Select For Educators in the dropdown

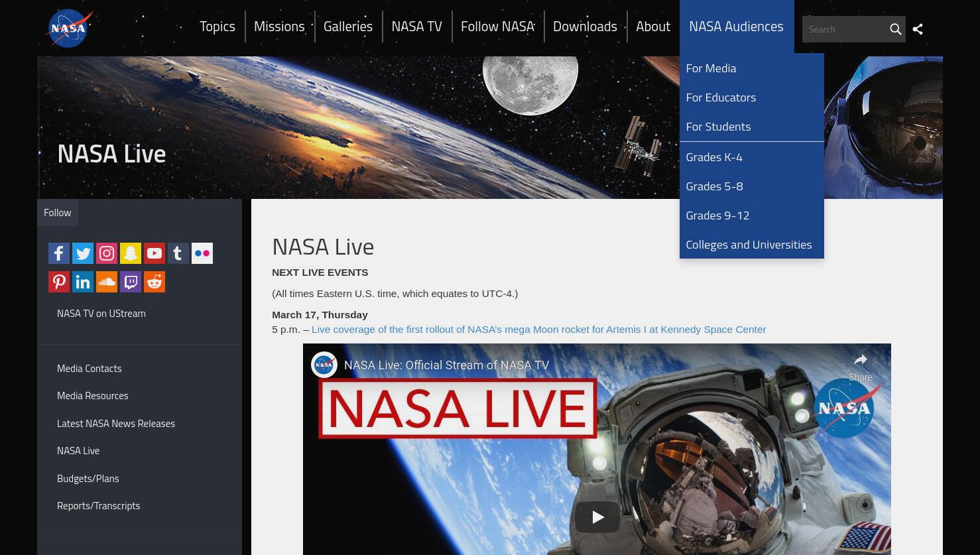751,97
